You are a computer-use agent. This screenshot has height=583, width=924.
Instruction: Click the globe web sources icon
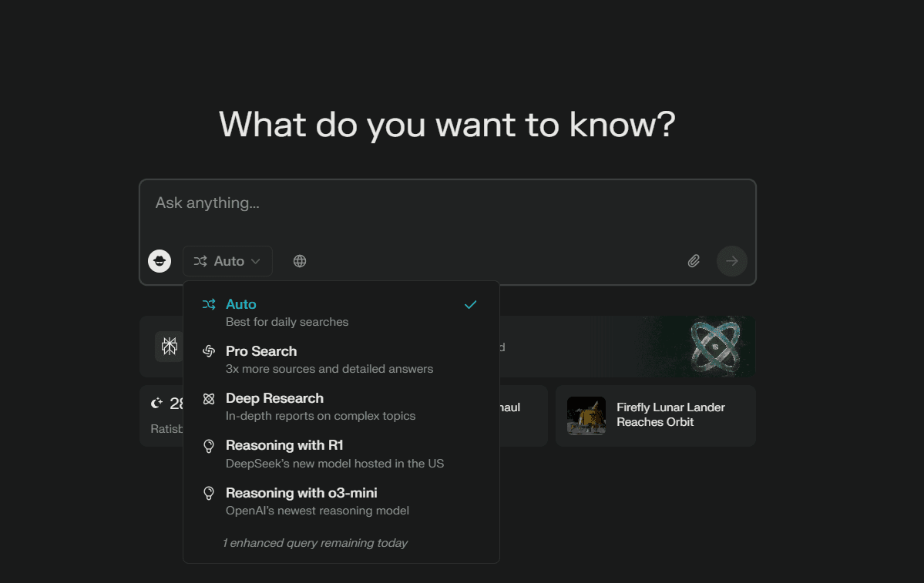tap(299, 261)
